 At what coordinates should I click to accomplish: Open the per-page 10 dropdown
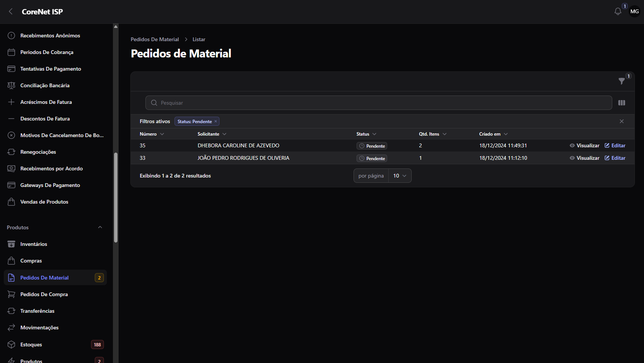[x=400, y=176]
